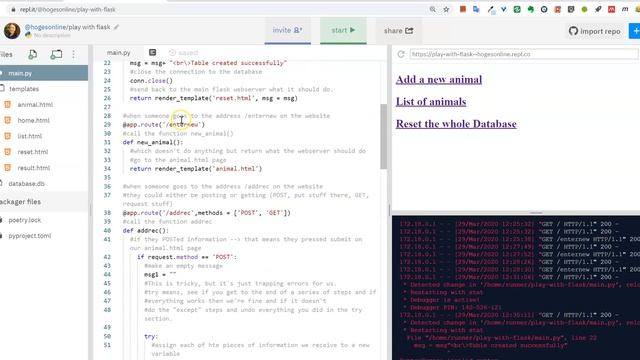Image resolution: width=640 pixels, height=360 pixels.
Task: Open result.html in templates
Action: (33, 168)
